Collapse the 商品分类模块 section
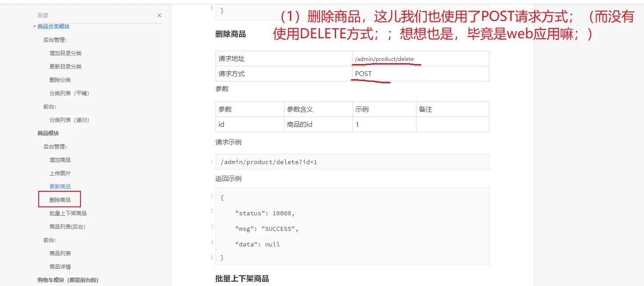Screen dimensions: 644x286 [x=35, y=27]
